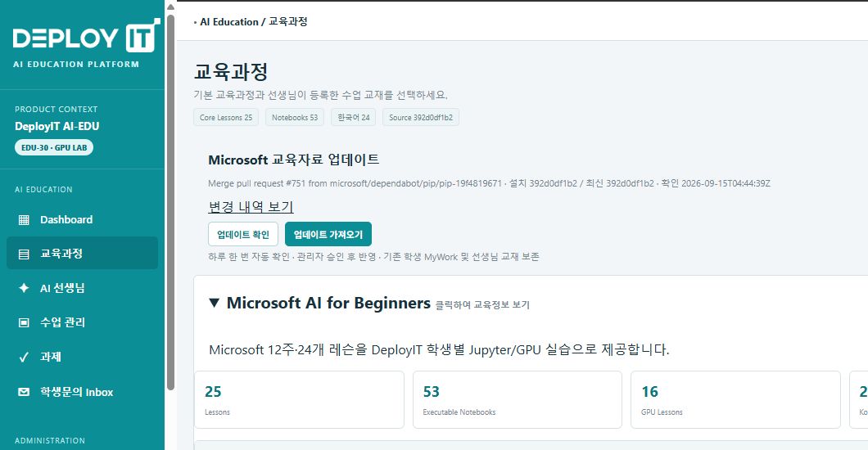This screenshot has height=450, width=868.
Task: Click the 수업 관리 square icon
Action: 24,322
